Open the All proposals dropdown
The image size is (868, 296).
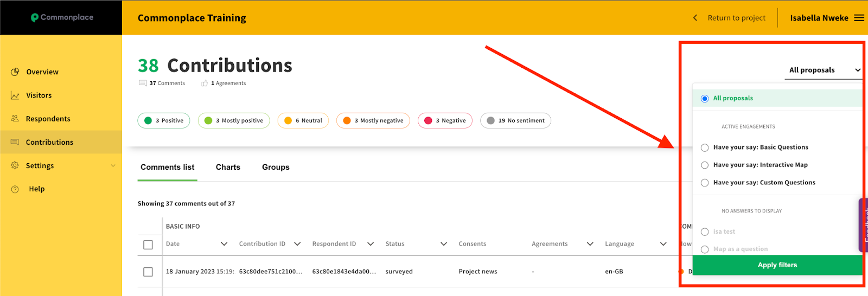tap(824, 70)
